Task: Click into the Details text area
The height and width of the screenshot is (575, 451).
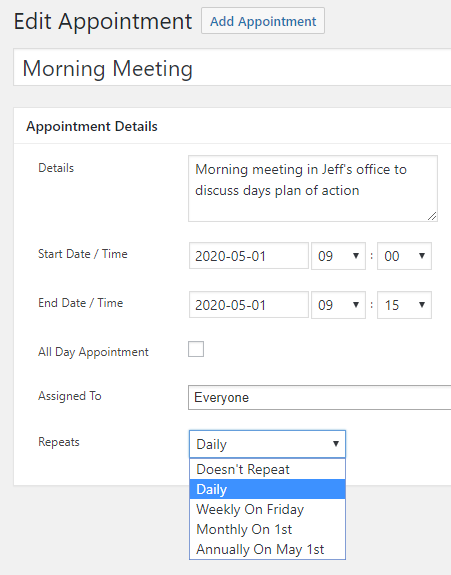Action: 313,188
